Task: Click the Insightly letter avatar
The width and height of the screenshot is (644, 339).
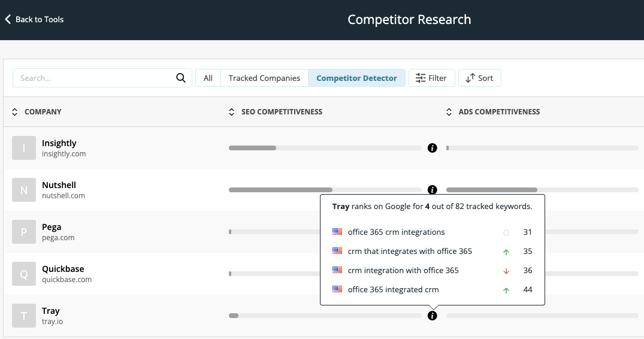Action: click(24, 148)
